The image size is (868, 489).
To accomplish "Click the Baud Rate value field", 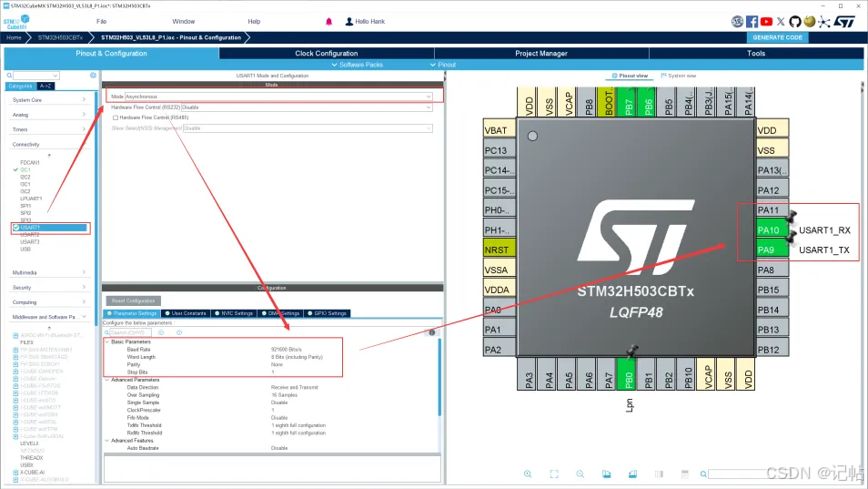I will [x=287, y=350].
